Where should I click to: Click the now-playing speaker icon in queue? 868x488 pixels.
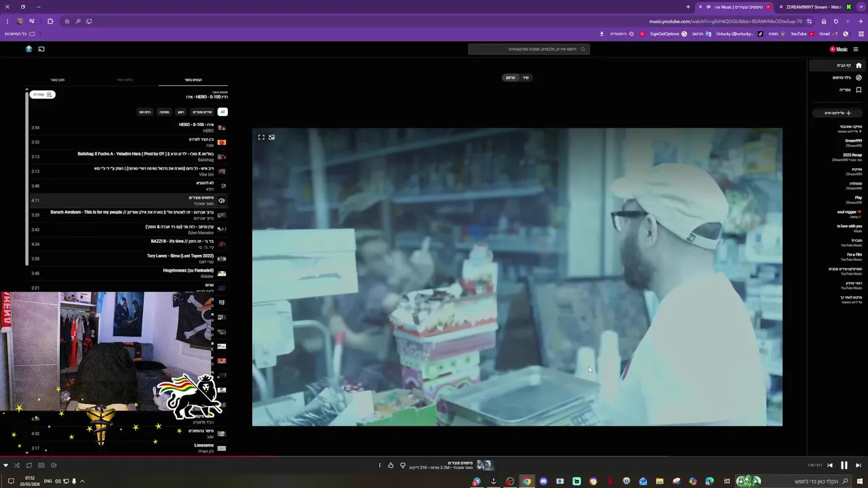pos(222,201)
